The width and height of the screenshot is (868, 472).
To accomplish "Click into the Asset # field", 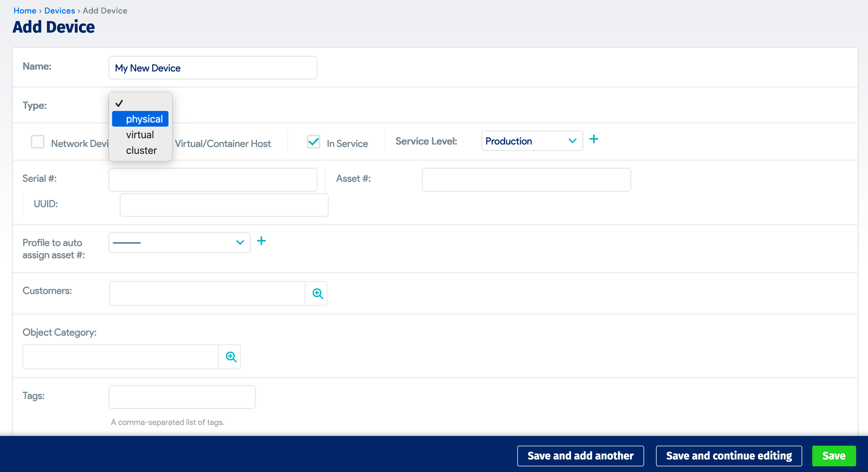I will click(526, 180).
